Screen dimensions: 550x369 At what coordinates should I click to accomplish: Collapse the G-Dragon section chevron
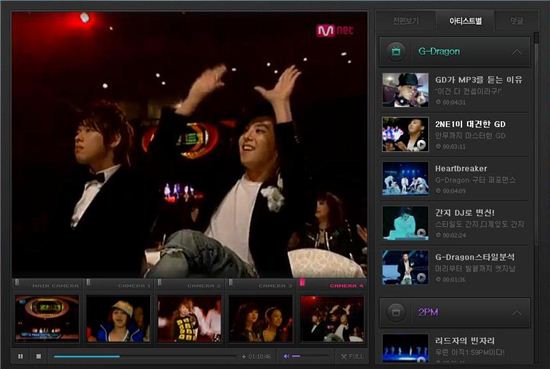pyautogui.click(x=516, y=52)
